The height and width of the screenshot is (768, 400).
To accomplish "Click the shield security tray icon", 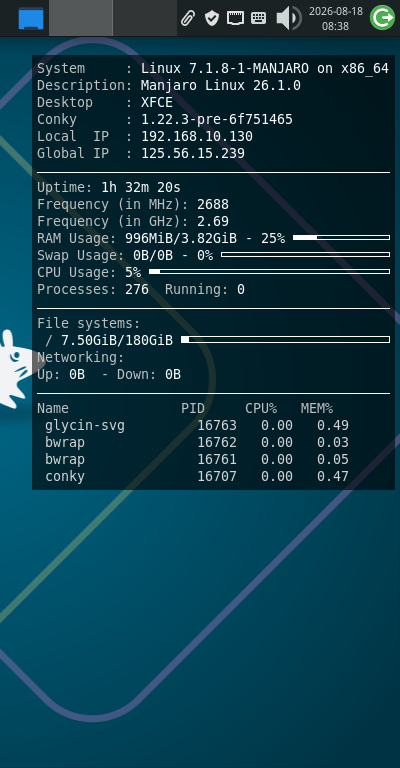I will [x=212, y=18].
